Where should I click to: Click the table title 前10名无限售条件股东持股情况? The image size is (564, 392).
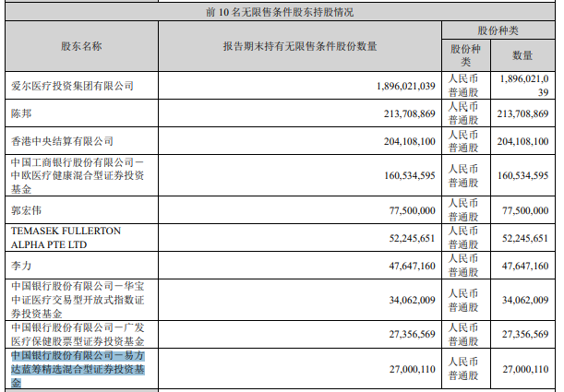coord(280,11)
